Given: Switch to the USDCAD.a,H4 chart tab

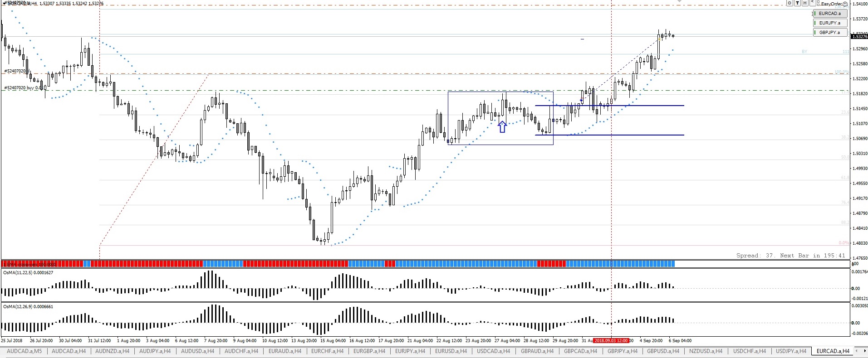Looking at the screenshot, I should coord(494,351).
